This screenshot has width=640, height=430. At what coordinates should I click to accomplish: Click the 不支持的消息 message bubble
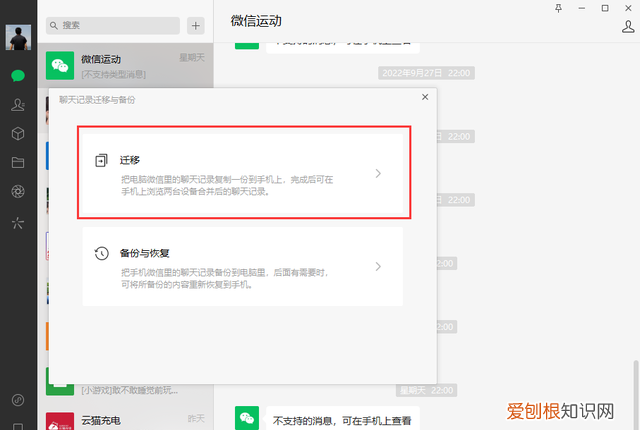click(x=342, y=420)
